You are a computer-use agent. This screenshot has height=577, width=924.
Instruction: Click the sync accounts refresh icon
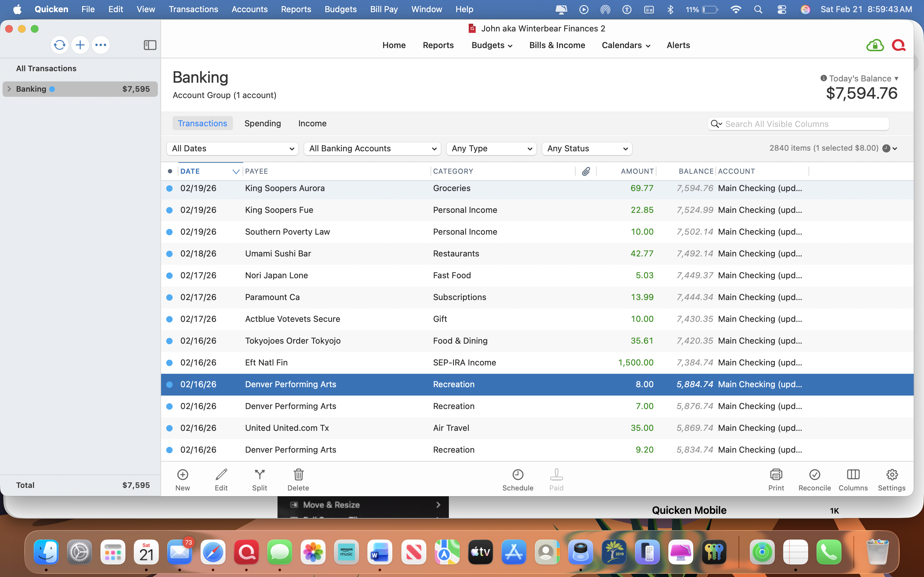click(59, 45)
